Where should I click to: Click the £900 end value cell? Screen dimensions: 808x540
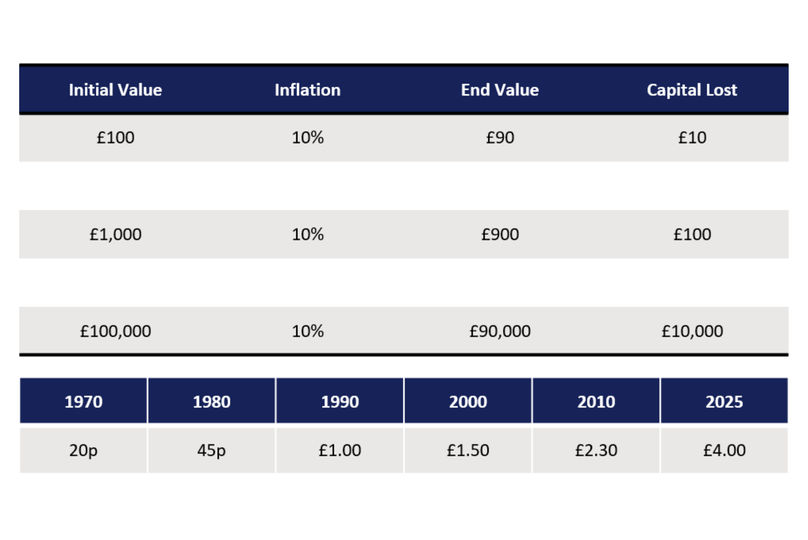[x=499, y=235]
